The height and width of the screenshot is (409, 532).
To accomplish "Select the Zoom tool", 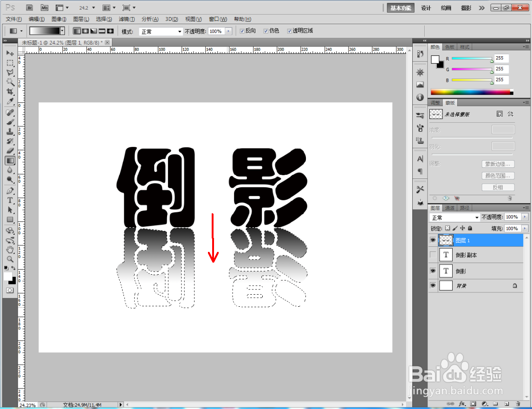I will [9, 258].
